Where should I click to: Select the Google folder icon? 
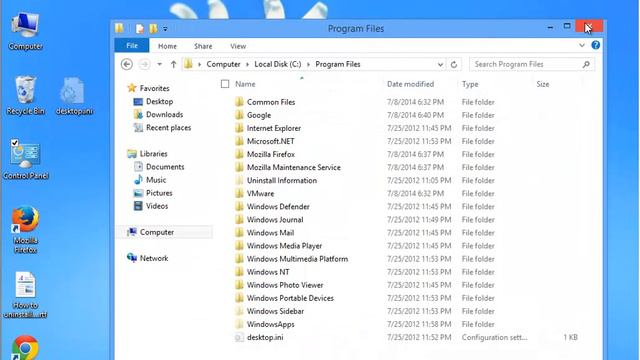tap(240, 115)
